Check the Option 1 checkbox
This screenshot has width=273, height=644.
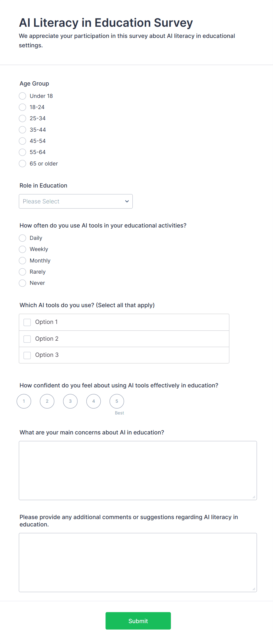click(27, 322)
